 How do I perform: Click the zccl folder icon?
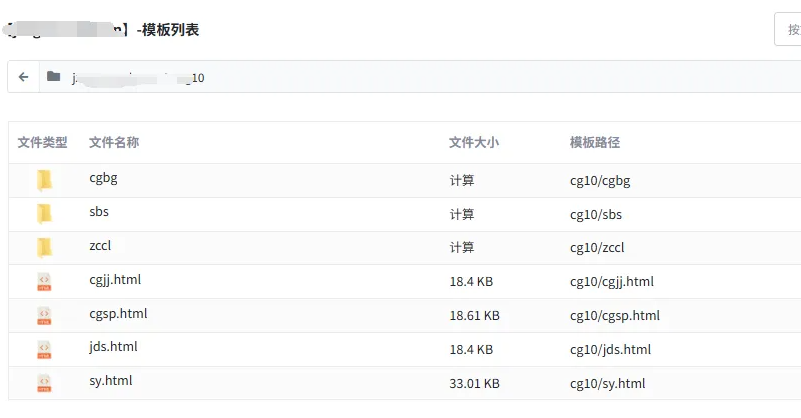(x=44, y=247)
